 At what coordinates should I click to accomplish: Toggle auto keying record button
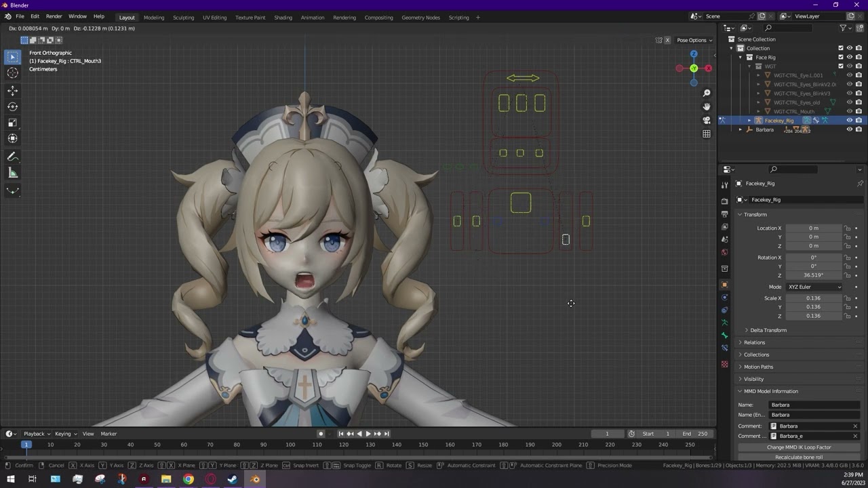pyautogui.click(x=321, y=434)
